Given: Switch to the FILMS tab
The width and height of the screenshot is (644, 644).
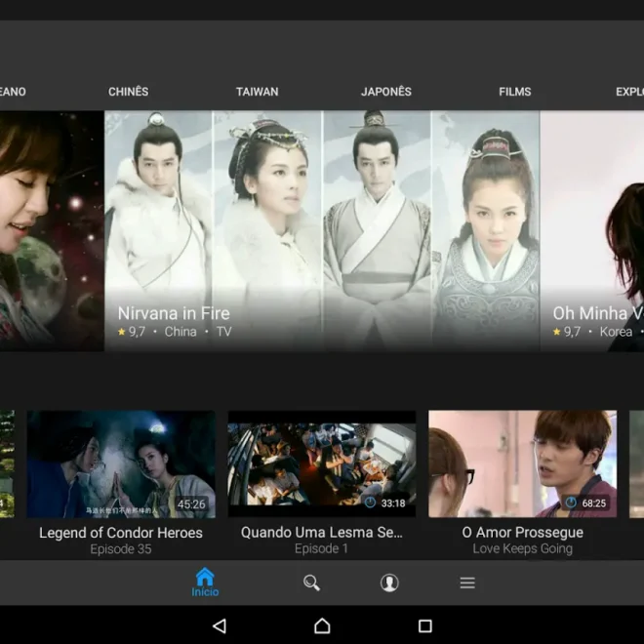Looking at the screenshot, I should click(515, 92).
